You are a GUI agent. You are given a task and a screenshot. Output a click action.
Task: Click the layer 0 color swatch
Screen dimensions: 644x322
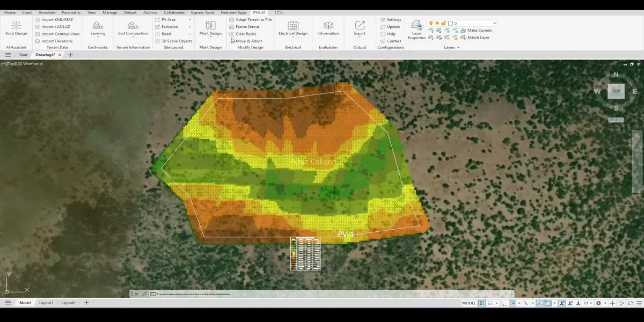(451, 23)
